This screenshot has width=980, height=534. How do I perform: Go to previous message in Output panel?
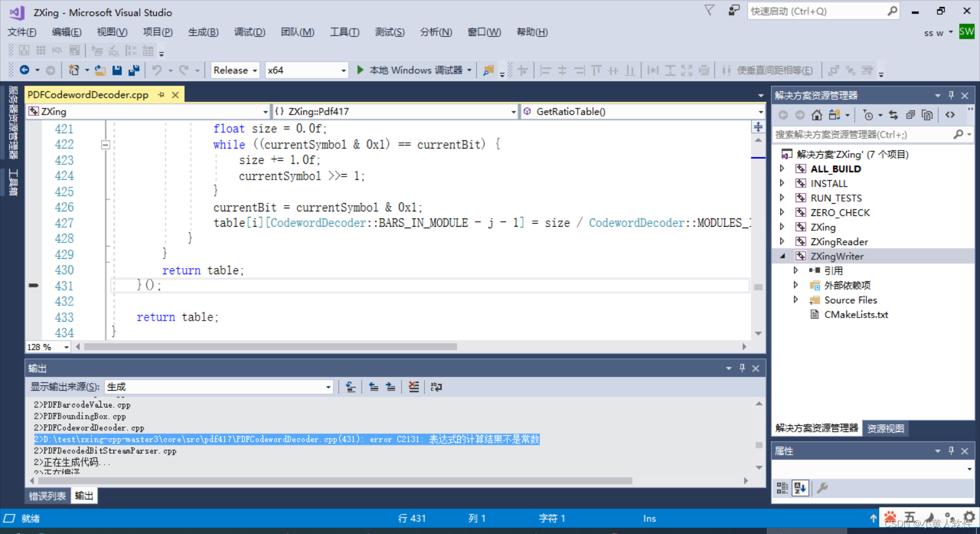[x=374, y=387]
